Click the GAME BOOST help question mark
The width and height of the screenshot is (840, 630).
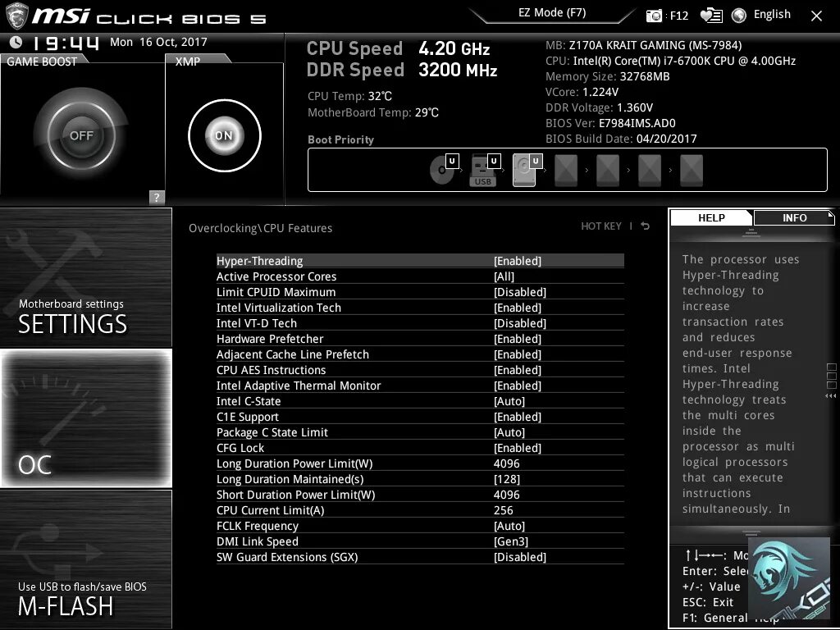(156, 197)
